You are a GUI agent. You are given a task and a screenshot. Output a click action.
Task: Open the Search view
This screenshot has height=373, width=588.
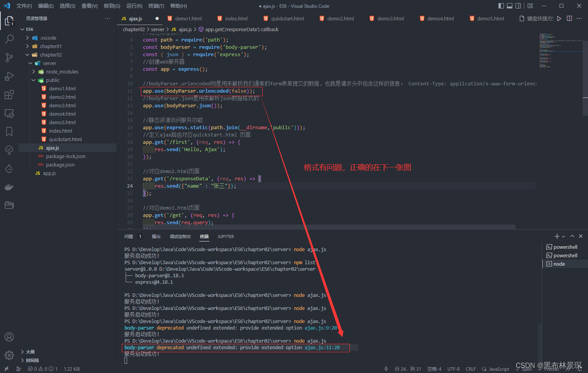pos(9,39)
